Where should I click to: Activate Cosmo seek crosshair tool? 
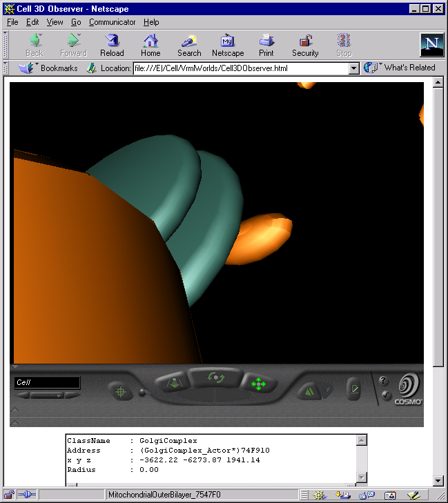click(x=121, y=391)
